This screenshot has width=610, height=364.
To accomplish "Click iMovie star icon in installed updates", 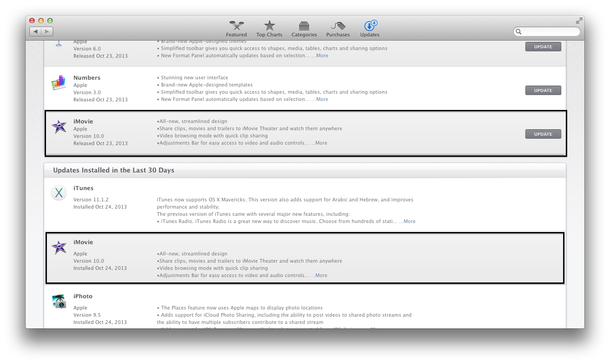I will [59, 247].
